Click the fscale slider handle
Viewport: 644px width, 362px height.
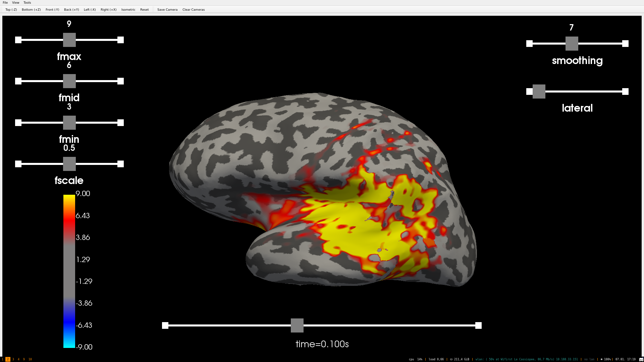69,164
